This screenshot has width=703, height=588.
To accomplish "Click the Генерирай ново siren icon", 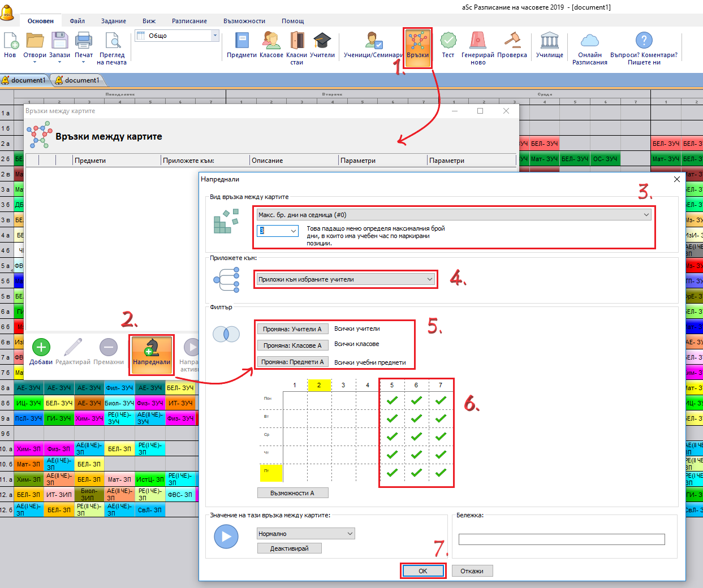I will [x=477, y=42].
